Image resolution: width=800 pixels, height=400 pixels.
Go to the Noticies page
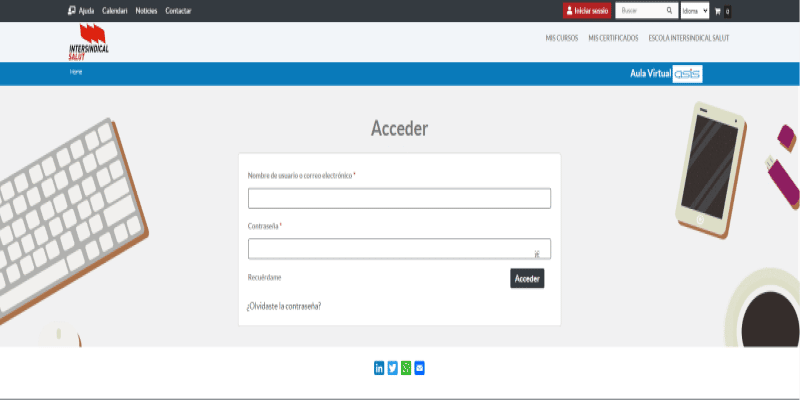pyautogui.click(x=146, y=11)
